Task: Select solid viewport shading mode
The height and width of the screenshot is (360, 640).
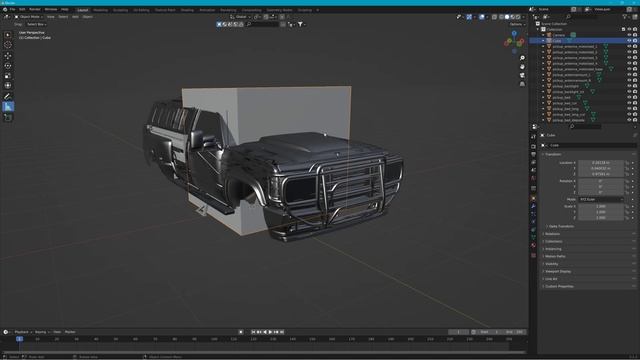Action: [x=507, y=17]
